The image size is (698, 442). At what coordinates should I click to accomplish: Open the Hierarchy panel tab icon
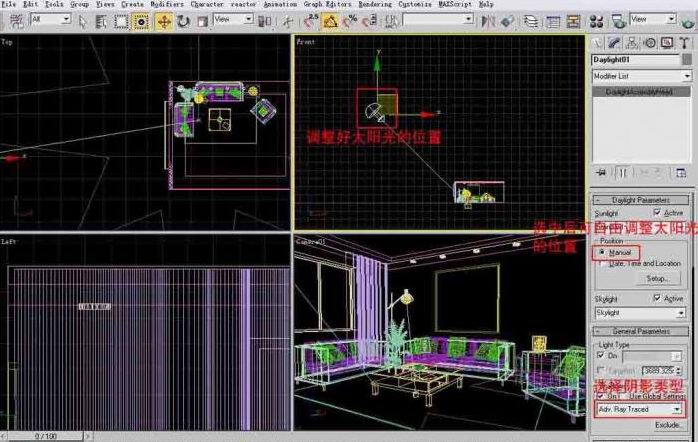[x=632, y=43]
